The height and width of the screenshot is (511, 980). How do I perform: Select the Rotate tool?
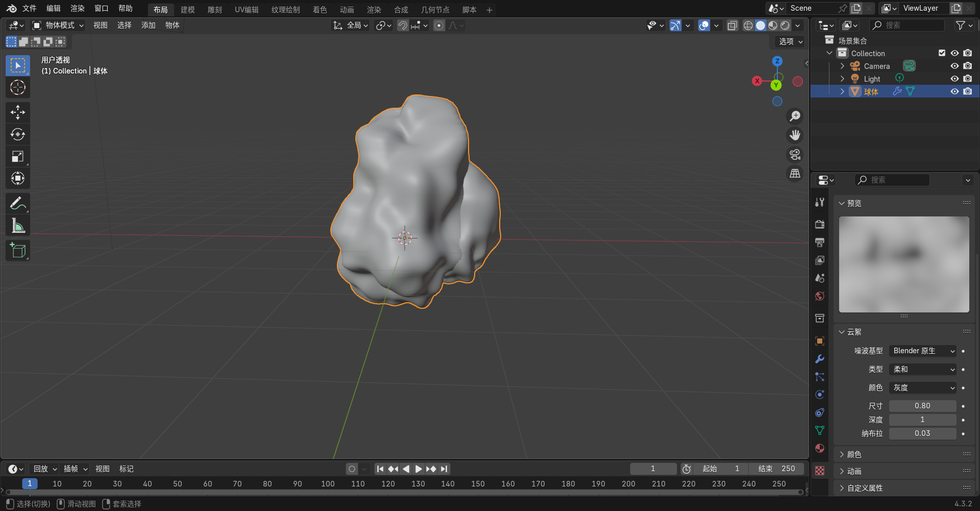tap(18, 134)
